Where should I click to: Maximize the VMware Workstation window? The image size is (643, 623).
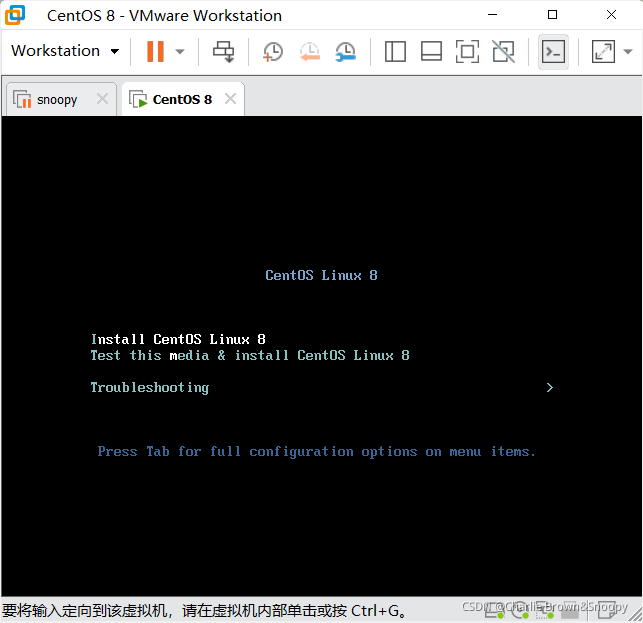coord(552,15)
